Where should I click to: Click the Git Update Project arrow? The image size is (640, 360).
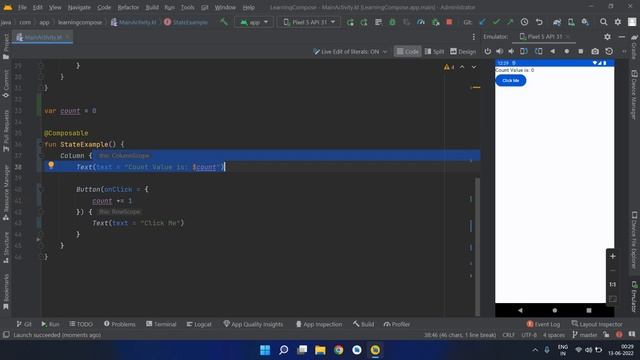(482, 22)
